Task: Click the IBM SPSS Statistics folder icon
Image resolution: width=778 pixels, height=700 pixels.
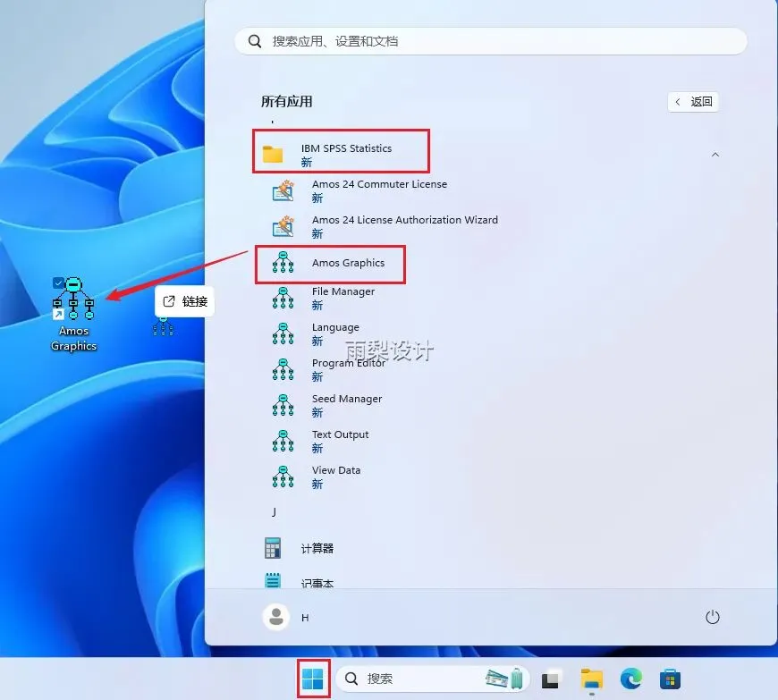Action: [x=273, y=155]
